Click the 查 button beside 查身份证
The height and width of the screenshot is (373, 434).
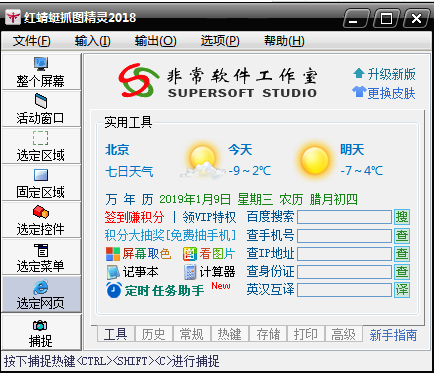[402, 272]
